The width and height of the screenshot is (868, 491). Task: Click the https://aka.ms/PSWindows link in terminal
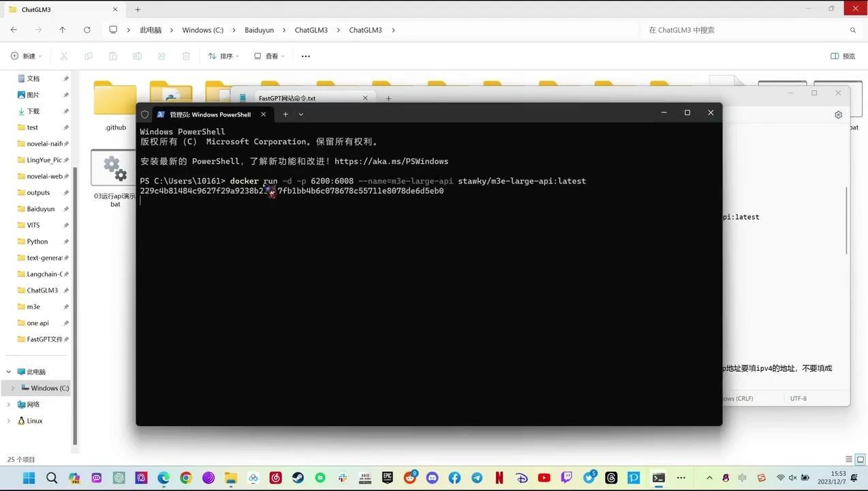391,162
